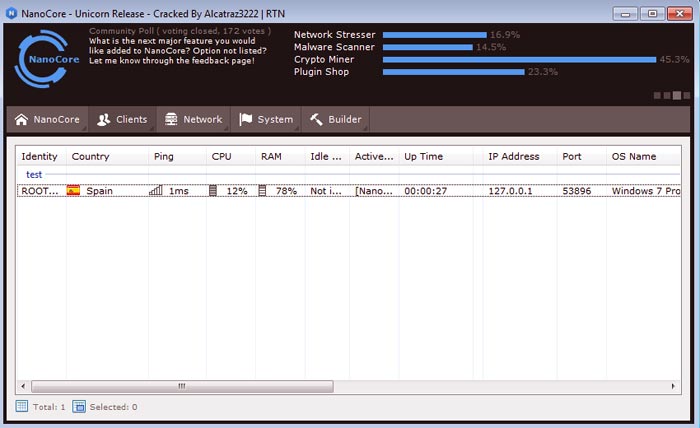
Task: Sort by the Country column header
Action: [x=107, y=156]
